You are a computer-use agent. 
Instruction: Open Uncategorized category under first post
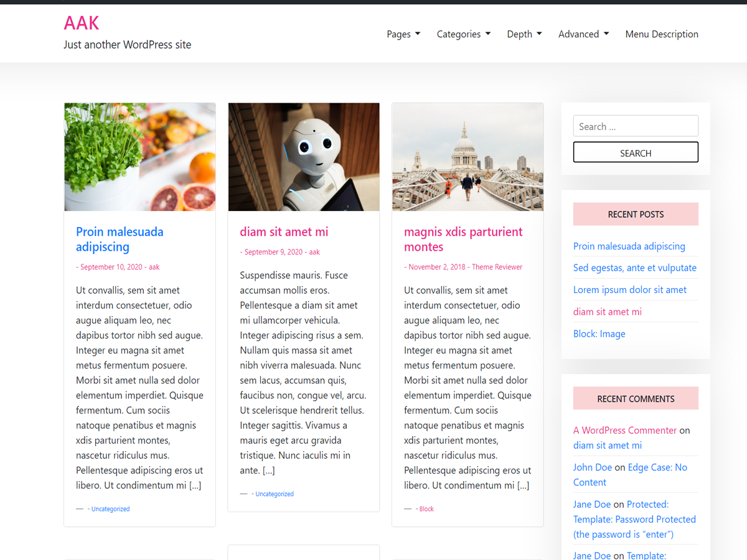click(111, 509)
